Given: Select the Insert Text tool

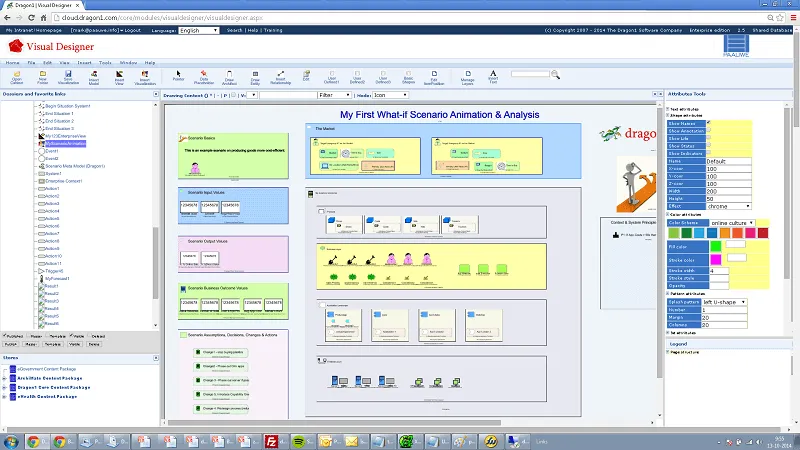Looking at the screenshot, I should pyautogui.click(x=493, y=77).
